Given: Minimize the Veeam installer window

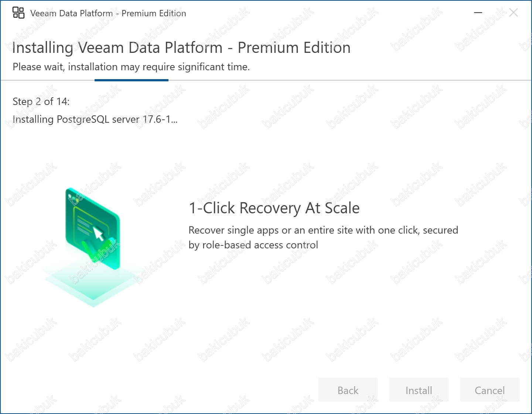Looking at the screenshot, I should coord(478,13).
